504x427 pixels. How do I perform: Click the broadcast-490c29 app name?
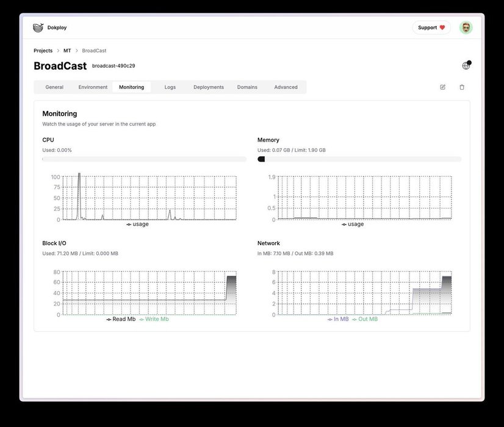113,66
